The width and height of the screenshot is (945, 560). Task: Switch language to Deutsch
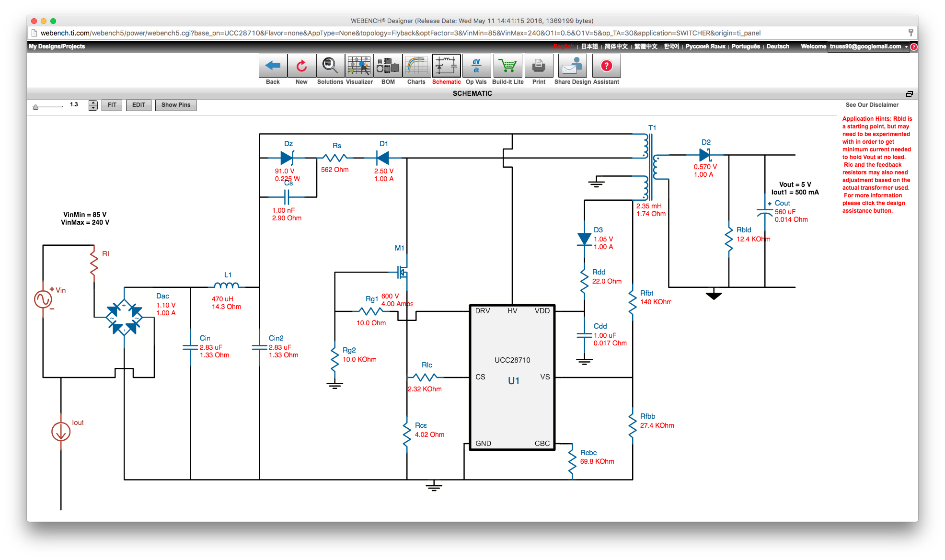(778, 46)
